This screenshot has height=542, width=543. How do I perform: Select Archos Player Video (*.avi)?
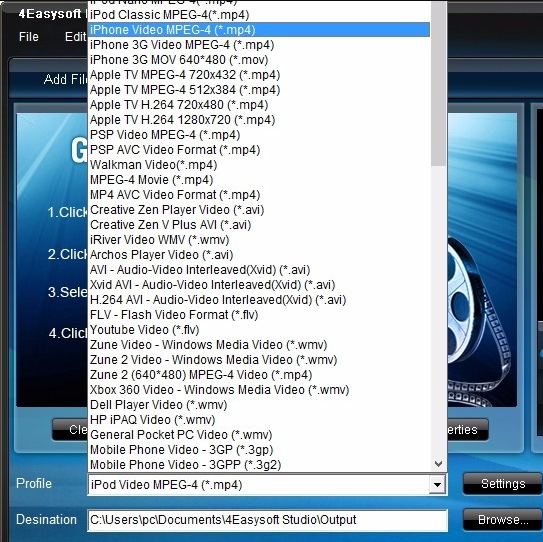[x=259, y=255]
